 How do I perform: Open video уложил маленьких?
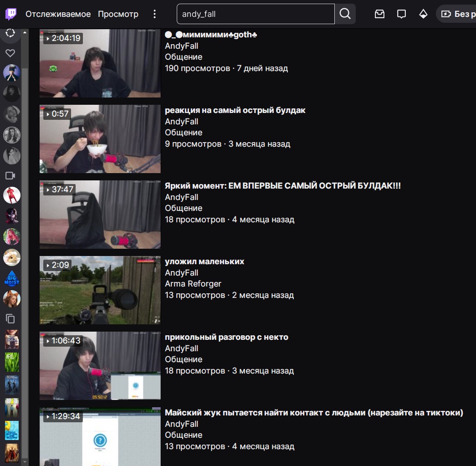pos(205,261)
